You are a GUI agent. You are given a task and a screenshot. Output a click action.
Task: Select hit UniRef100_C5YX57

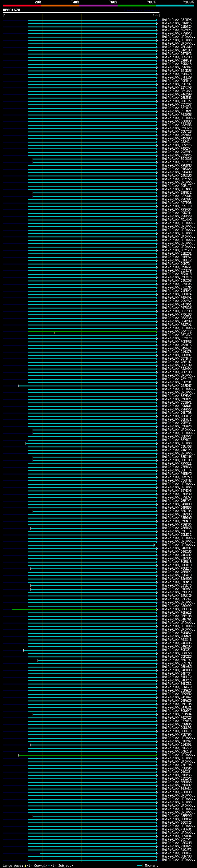(177, 104)
